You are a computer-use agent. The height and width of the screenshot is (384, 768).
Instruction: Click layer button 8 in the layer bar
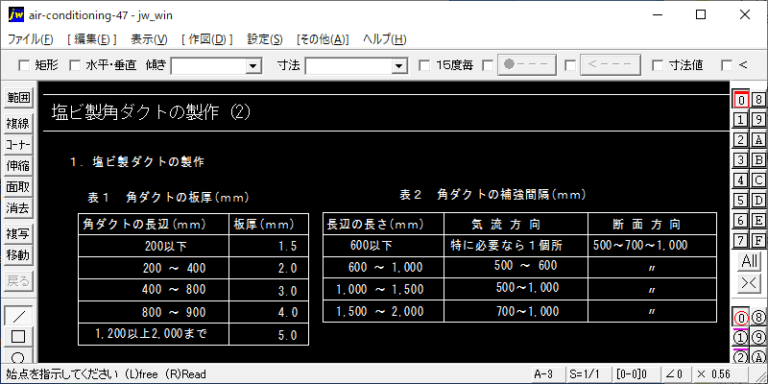758,100
